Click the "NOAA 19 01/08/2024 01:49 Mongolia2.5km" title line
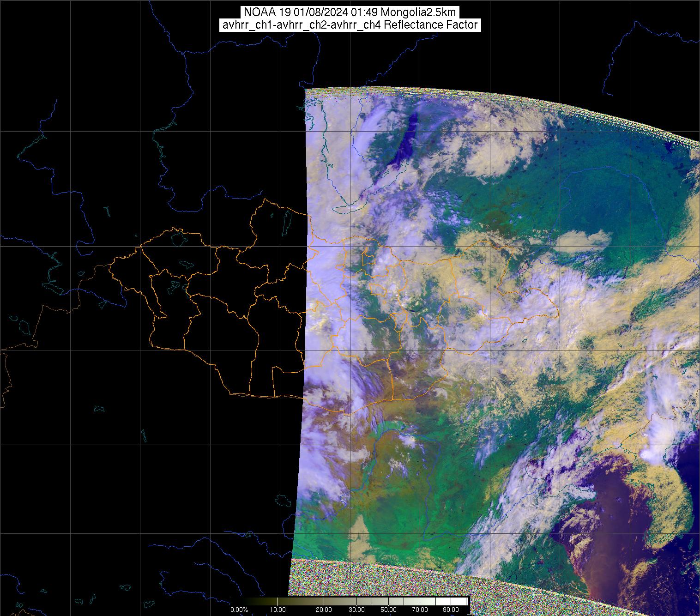The width and height of the screenshot is (700, 616). (350, 12)
